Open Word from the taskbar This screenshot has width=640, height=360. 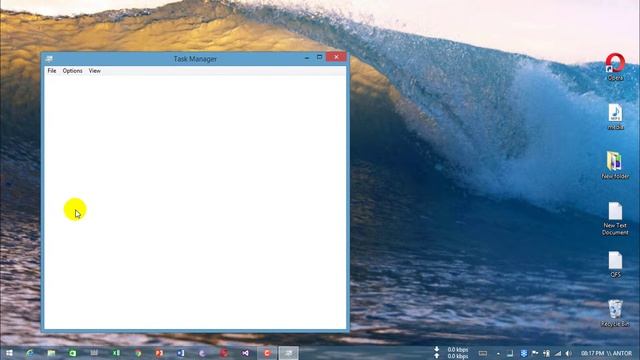tap(181, 353)
